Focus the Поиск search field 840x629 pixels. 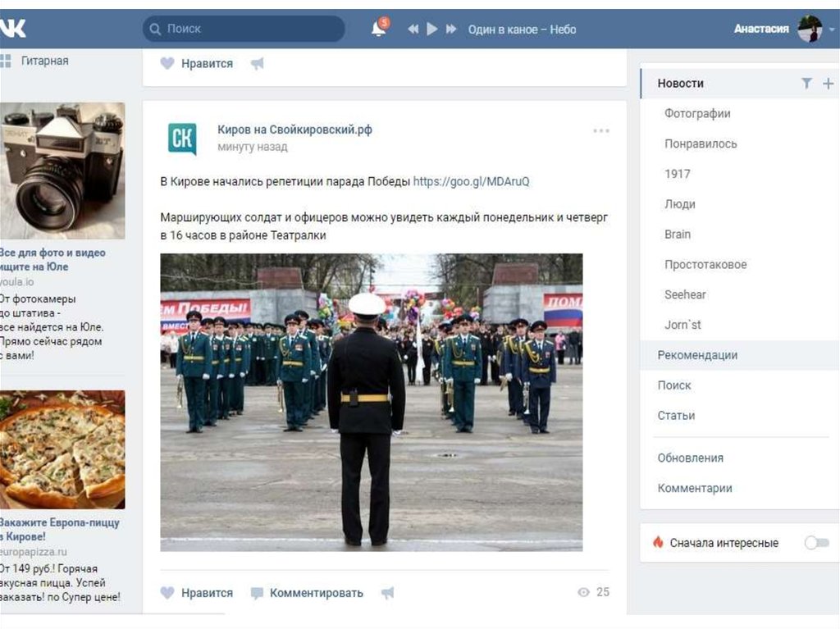pyautogui.click(x=244, y=29)
